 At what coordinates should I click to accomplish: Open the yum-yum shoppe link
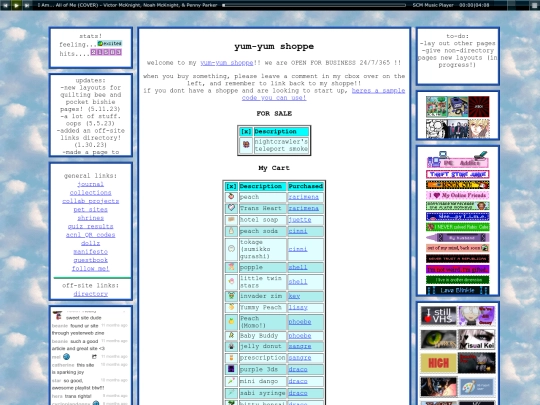[x=227, y=63]
